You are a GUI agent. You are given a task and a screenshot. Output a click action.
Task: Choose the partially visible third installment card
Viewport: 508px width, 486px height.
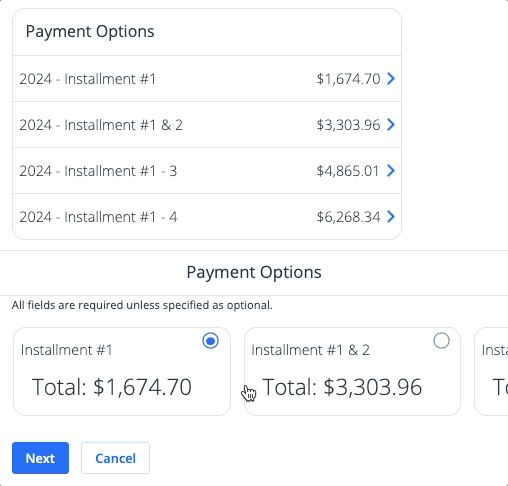tap(491, 371)
